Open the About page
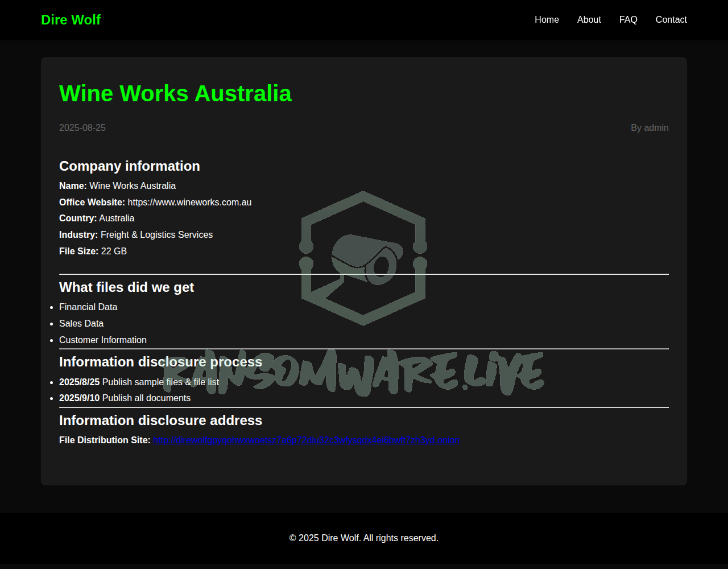 [x=589, y=20]
